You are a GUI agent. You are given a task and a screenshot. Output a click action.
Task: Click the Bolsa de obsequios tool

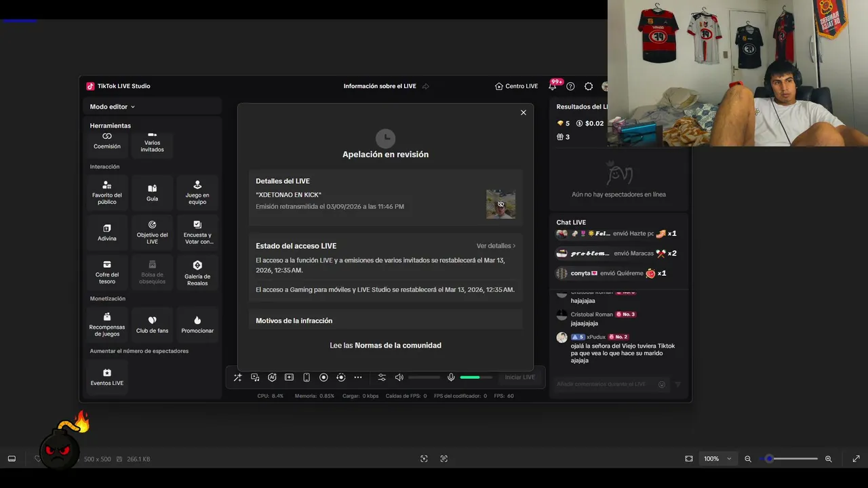click(x=152, y=272)
